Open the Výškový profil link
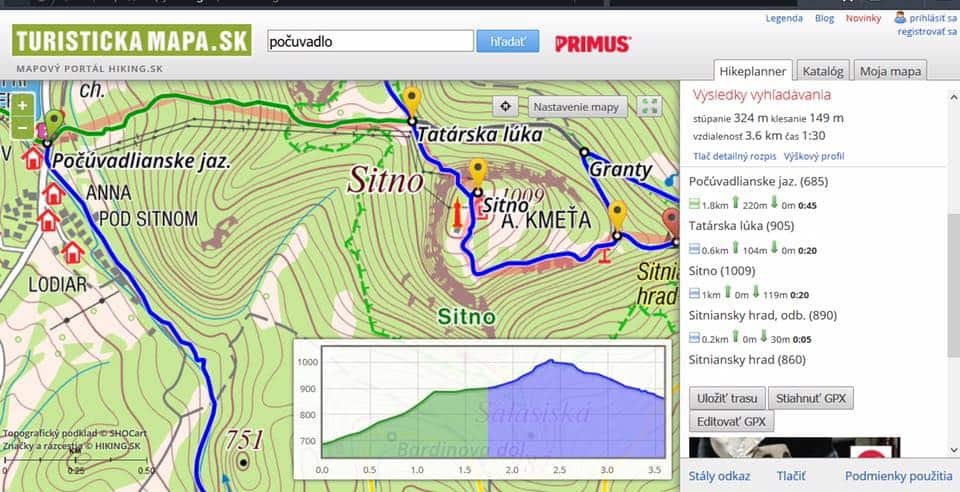This screenshot has width=960, height=492. pos(814,157)
